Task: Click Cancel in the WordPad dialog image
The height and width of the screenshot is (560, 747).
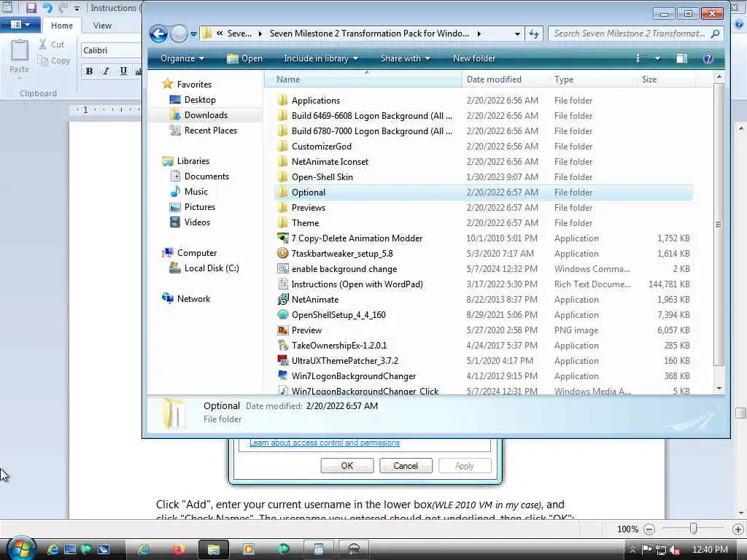Action: (x=406, y=466)
